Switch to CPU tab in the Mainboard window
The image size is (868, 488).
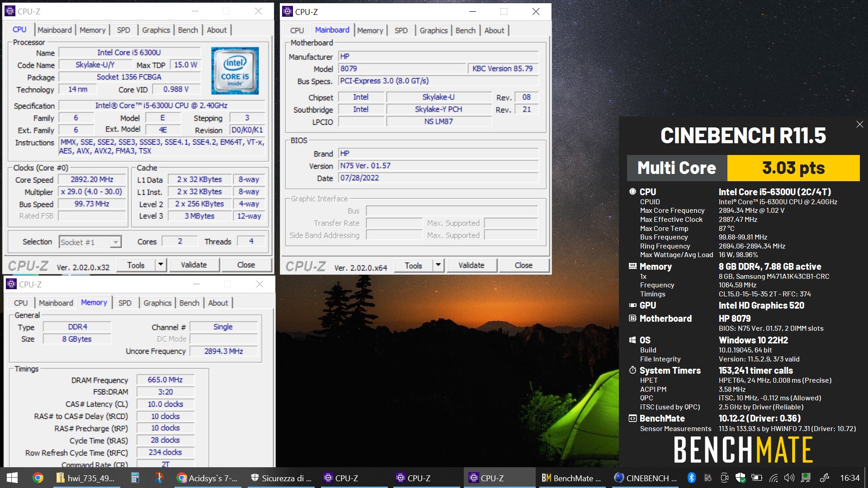tap(297, 30)
